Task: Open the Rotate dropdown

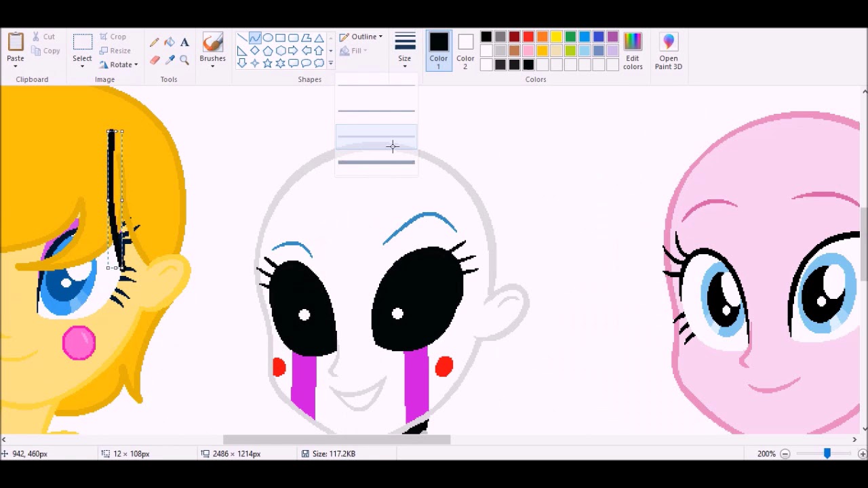Action: tap(119, 65)
